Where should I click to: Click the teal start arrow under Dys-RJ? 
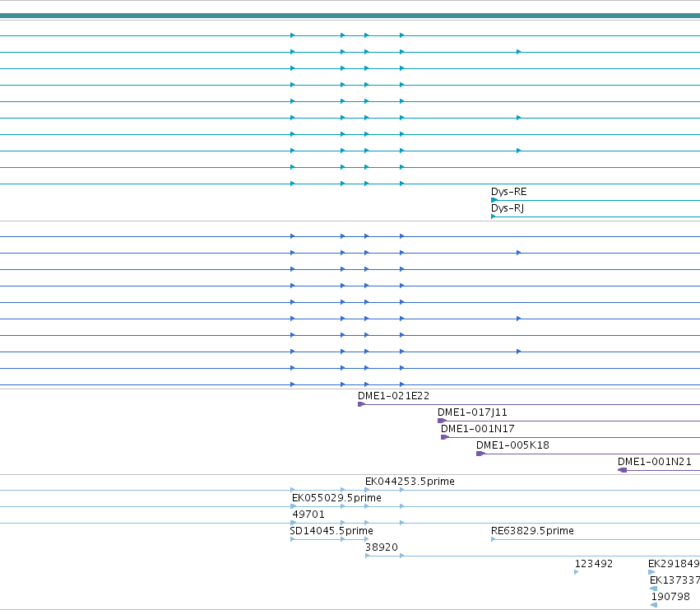click(x=494, y=217)
